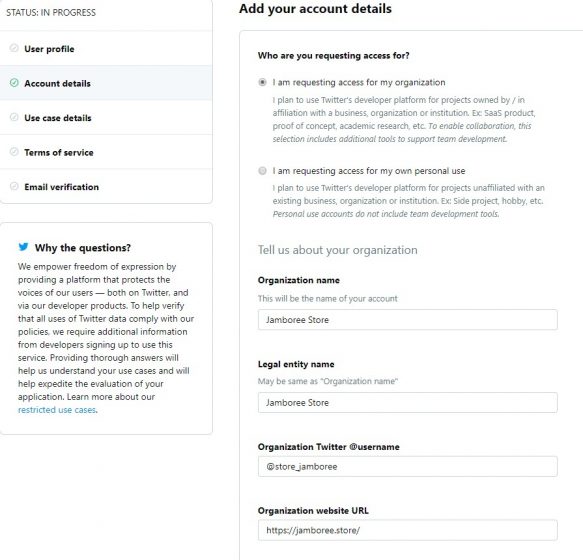The width and height of the screenshot is (583, 560).
Task: Open the User profile step
Action: pyautogui.click(x=106, y=49)
